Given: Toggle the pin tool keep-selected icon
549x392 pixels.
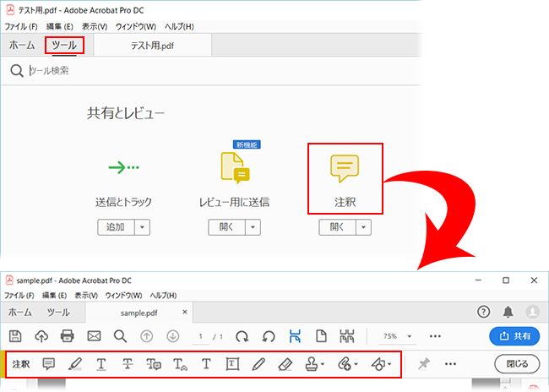Looking at the screenshot, I should pyautogui.click(x=424, y=363).
